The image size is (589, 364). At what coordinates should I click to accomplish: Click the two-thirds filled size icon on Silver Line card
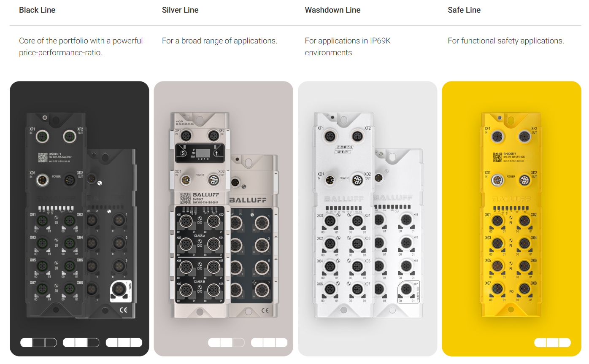pos(226,342)
